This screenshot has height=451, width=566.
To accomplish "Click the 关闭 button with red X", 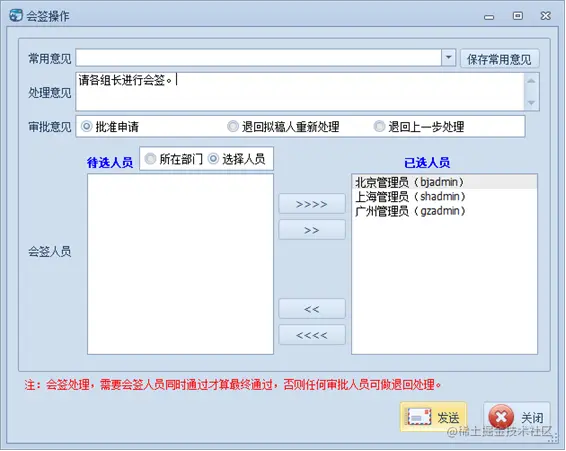I will [x=517, y=417].
